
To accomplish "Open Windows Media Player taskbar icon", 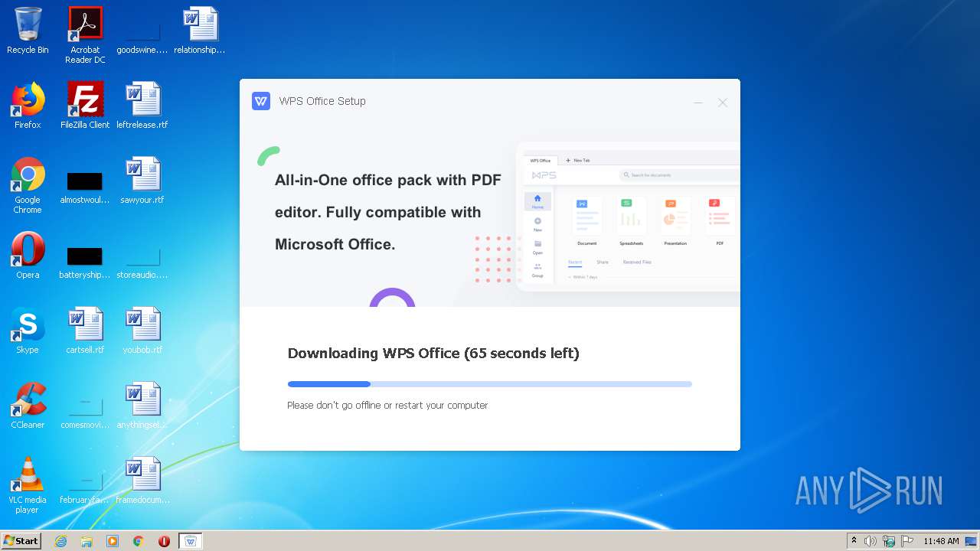I will pos(113,541).
